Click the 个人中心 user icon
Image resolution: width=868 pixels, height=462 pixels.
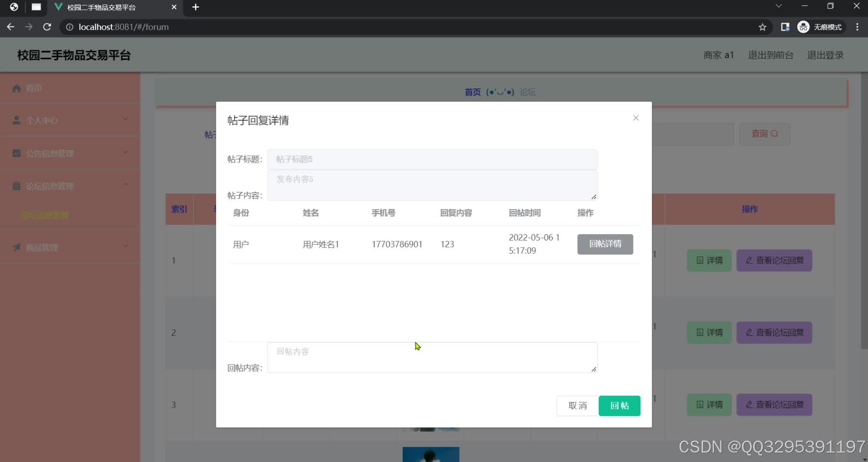[16, 120]
